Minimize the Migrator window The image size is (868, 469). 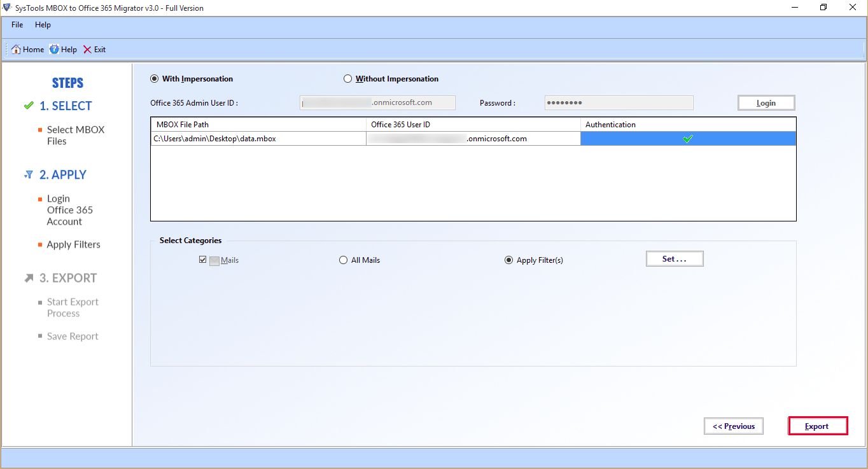tap(795, 8)
